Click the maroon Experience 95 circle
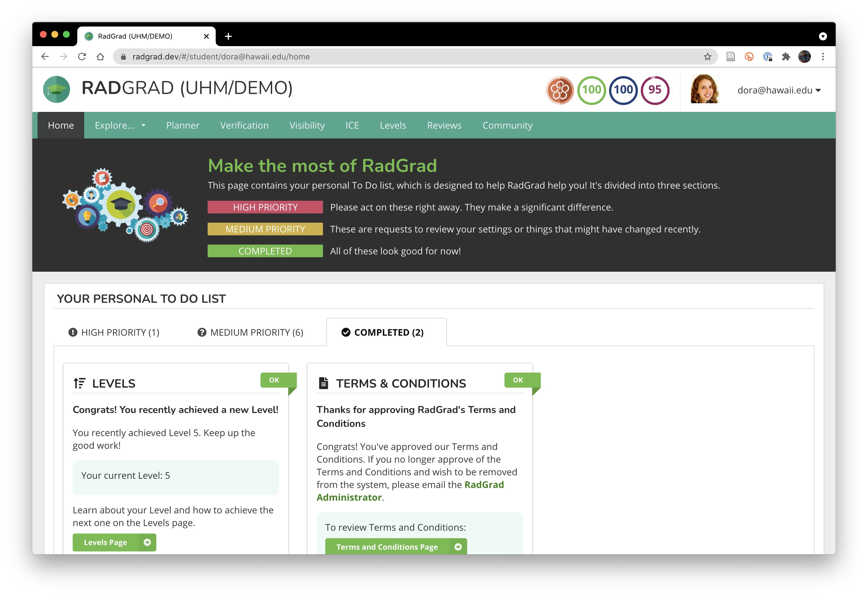The width and height of the screenshot is (868, 597). pyautogui.click(x=655, y=90)
